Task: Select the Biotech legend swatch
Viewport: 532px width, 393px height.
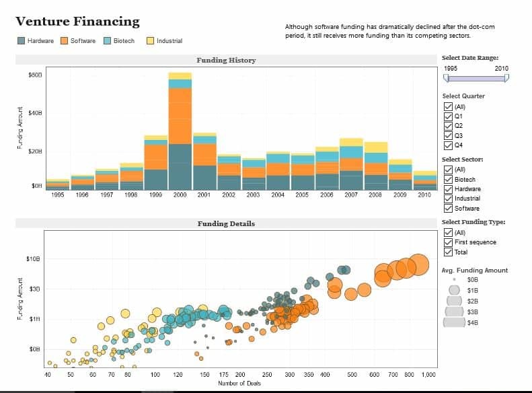Action: tap(108, 41)
